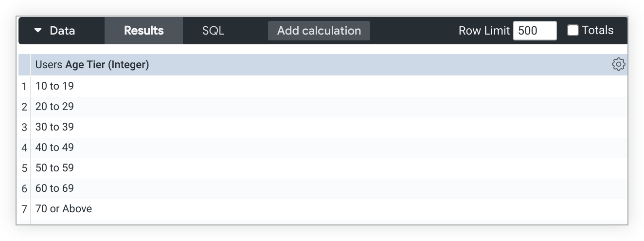644x241 pixels.
Task: Pick the '50 to 59' age tier
Action: click(54, 168)
